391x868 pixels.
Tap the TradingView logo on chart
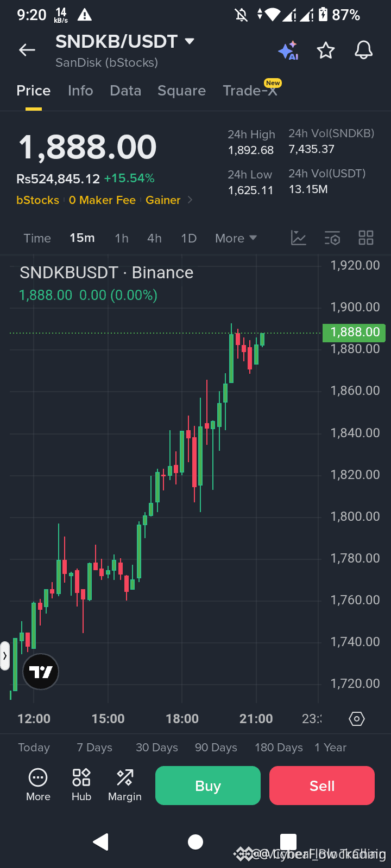click(x=41, y=672)
